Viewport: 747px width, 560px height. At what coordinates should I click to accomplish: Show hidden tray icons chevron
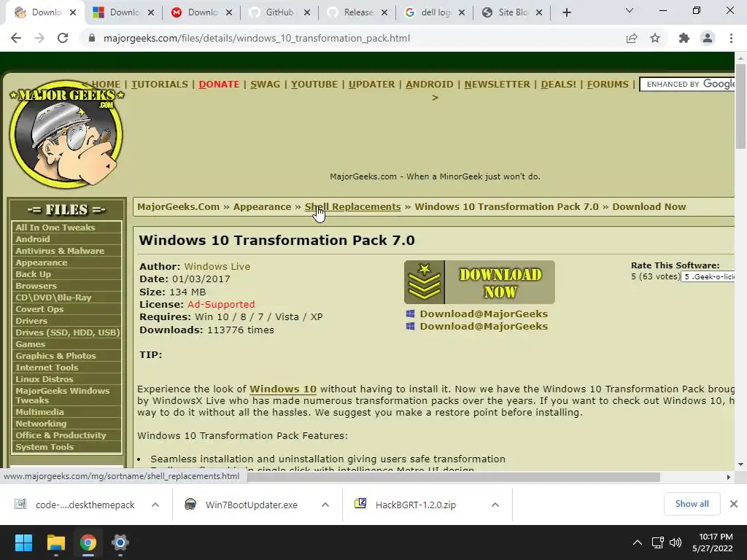[x=637, y=542]
